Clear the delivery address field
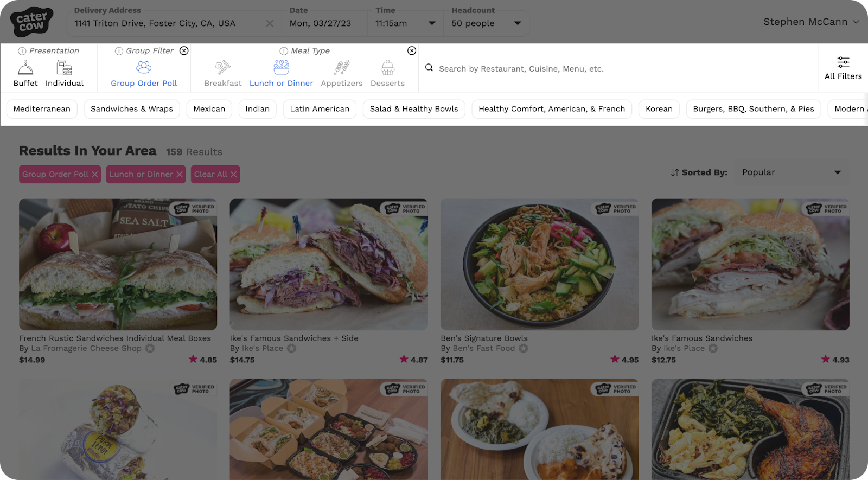 [270, 23]
